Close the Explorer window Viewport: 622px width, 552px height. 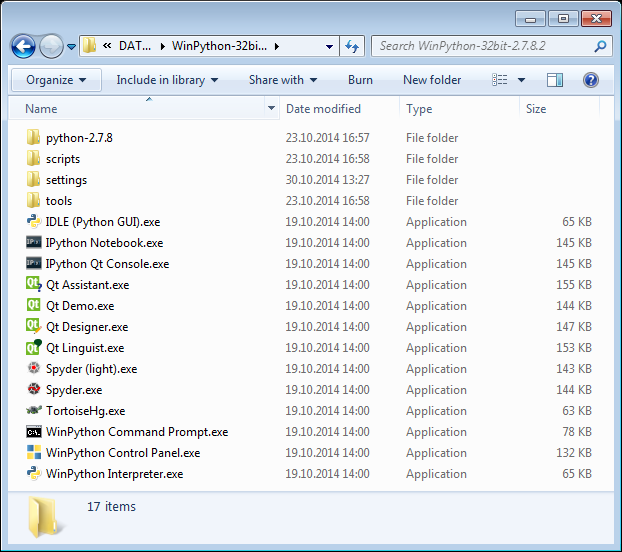pyautogui.click(x=596, y=19)
